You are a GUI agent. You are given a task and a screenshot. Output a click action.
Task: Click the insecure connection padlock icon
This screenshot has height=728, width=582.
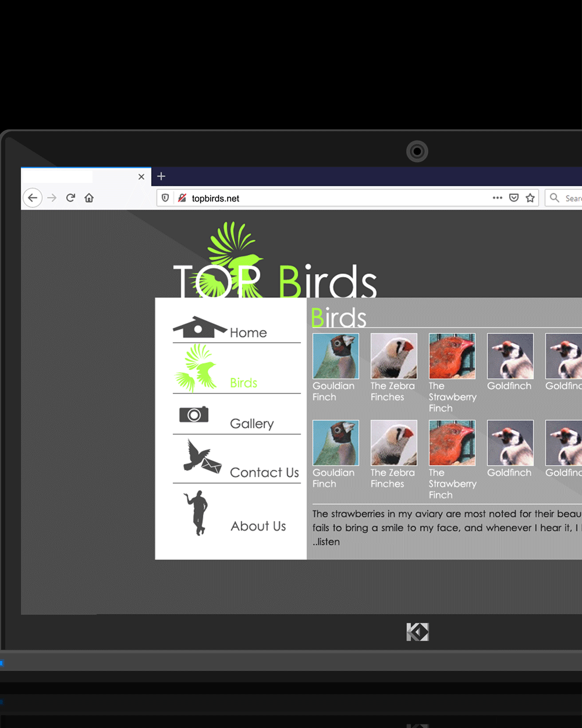pyautogui.click(x=182, y=198)
